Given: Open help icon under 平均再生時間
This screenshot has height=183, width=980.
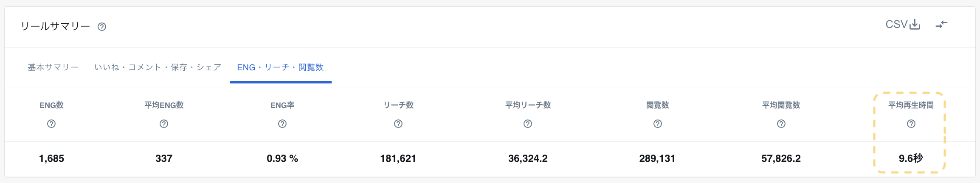Looking at the screenshot, I should (x=911, y=124).
